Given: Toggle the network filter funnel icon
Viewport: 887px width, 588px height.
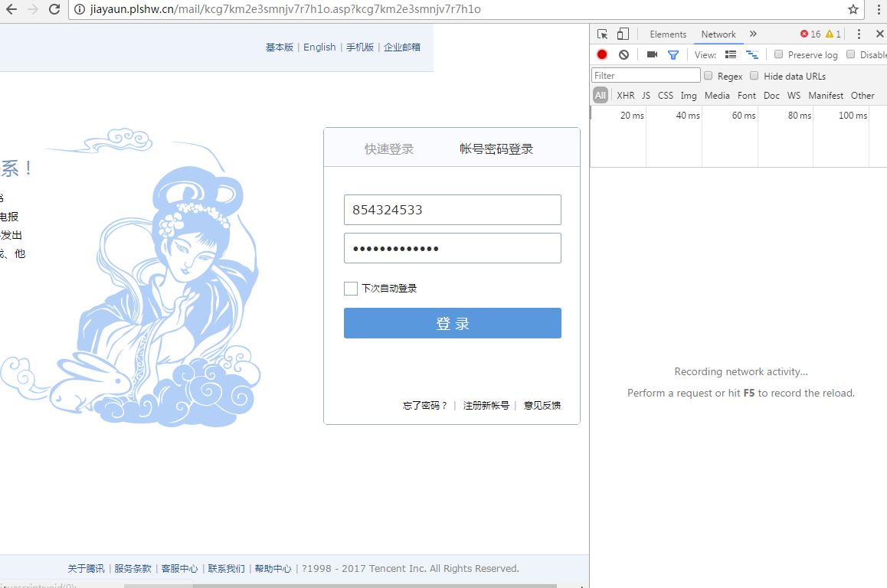Looking at the screenshot, I should [x=673, y=55].
